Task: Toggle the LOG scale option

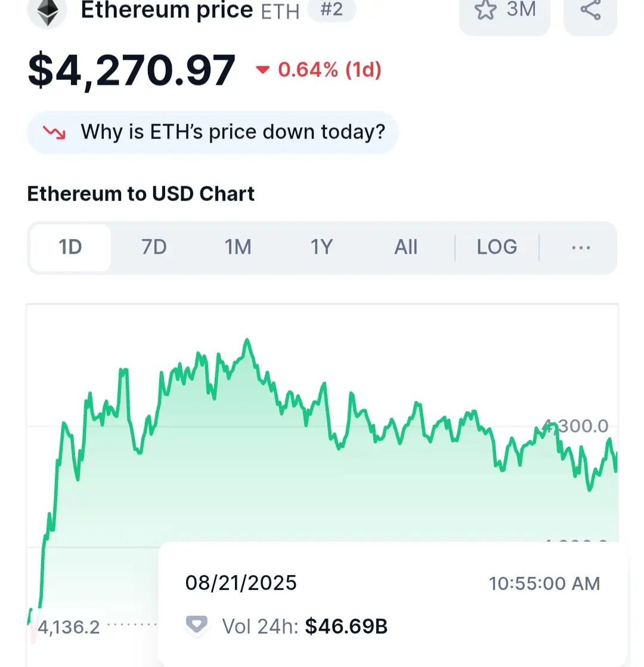Action: pyautogui.click(x=497, y=248)
